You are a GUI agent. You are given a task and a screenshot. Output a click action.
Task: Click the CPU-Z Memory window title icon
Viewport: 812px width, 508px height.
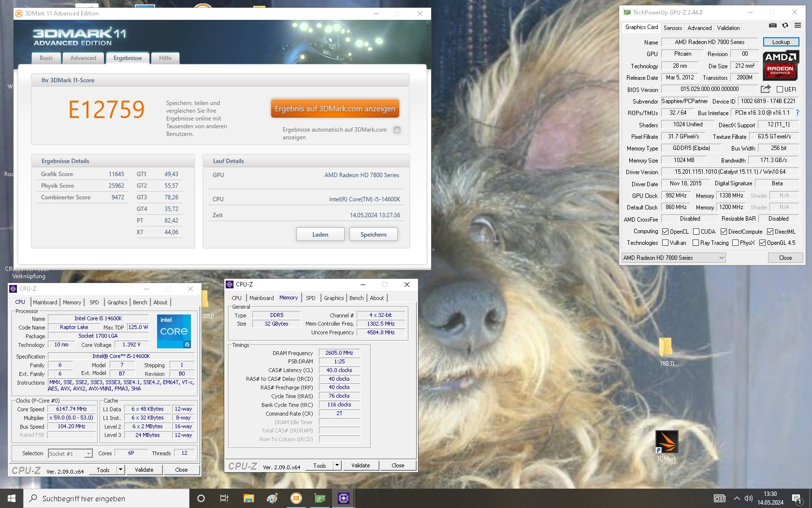[230, 284]
